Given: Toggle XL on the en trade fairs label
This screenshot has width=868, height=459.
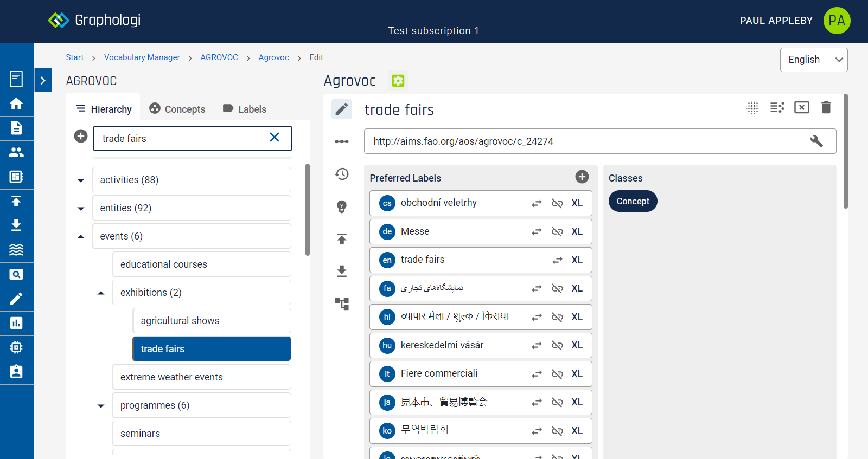Looking at the screenshot, I should (577, 260).
